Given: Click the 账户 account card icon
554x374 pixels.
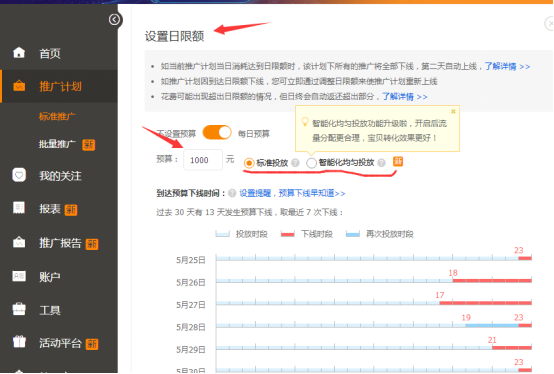Looking at the screenshot, I should (19, 276).
